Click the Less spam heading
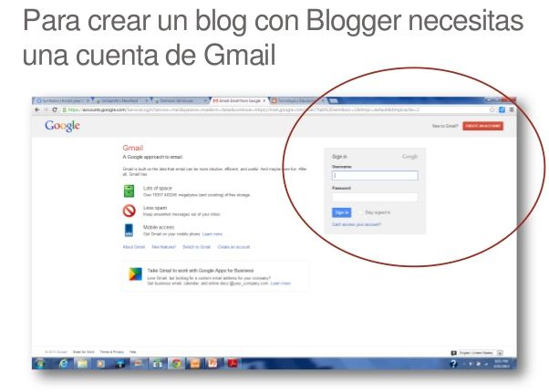Image resolution: width=549 pixels, height=392 pixels. pyautogui.click(x=155, y=208)
